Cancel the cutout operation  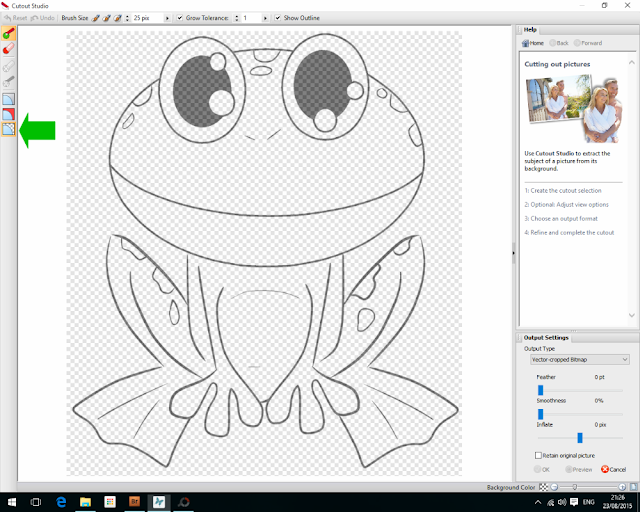tap(613, 470)
